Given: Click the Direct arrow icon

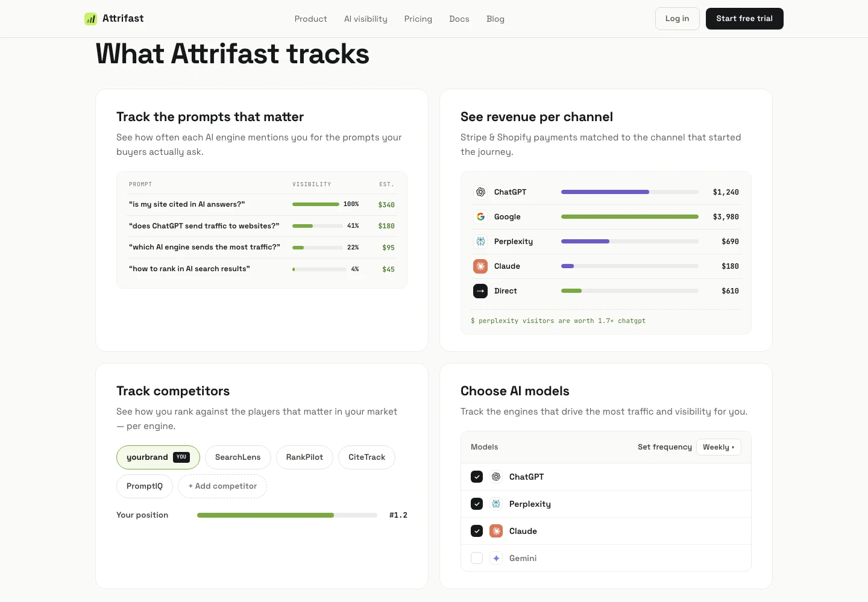Looking at the screenshot, I should point(480,290).
